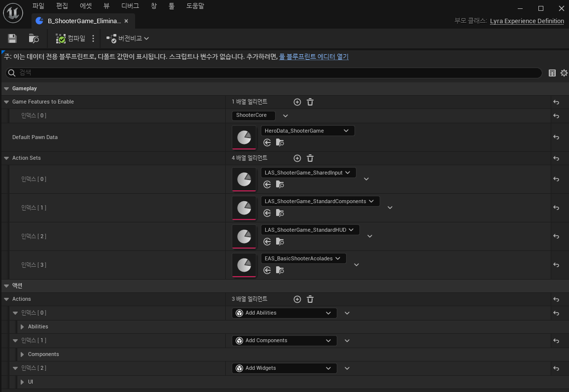The height and width of the screenshot is (392, 569).
Task: Open the 편집 menu
Action: 62,6
